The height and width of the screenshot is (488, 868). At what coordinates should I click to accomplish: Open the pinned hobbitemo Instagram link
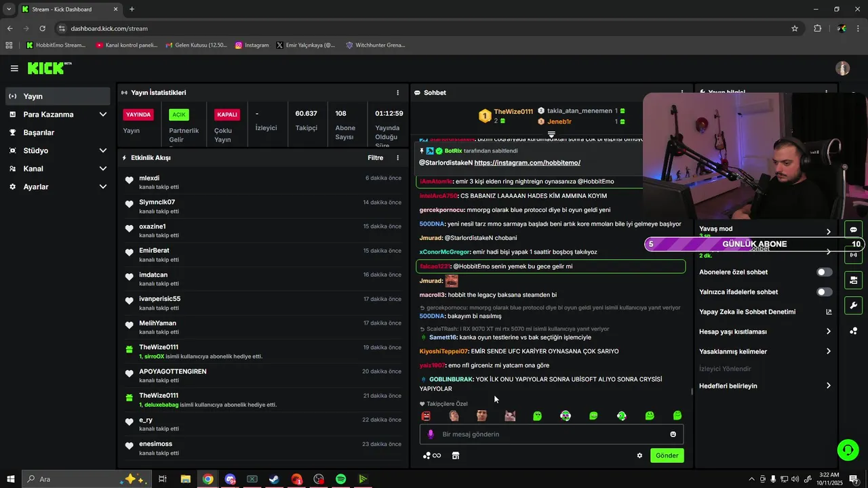point(527,163)
